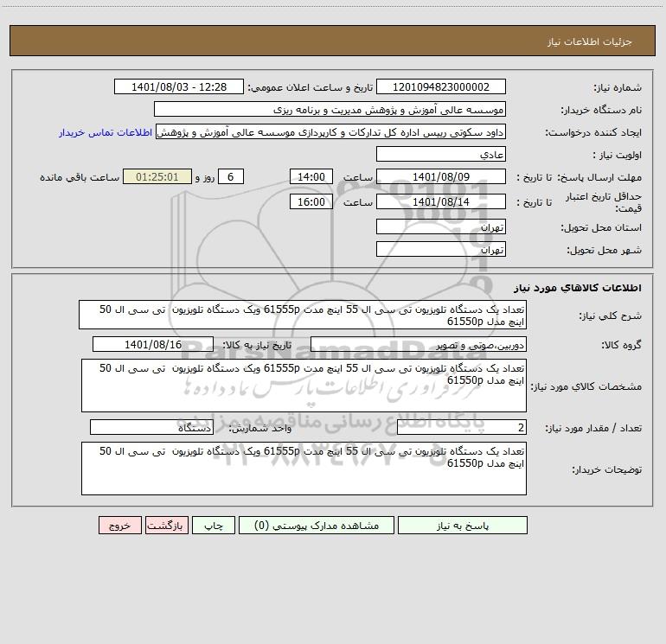Click the general need description text box
Screen dimensions: 666x644
point(303,315)
